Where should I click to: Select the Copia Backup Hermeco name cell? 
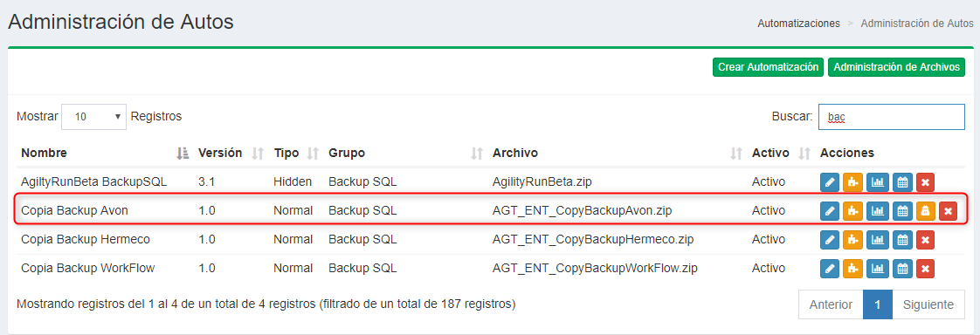(x=85, y=240)
